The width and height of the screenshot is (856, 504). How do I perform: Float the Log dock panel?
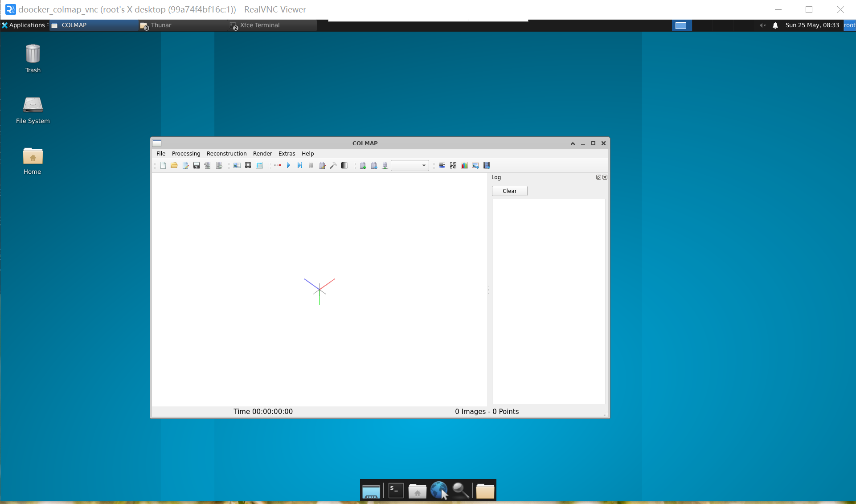[598, 177]
